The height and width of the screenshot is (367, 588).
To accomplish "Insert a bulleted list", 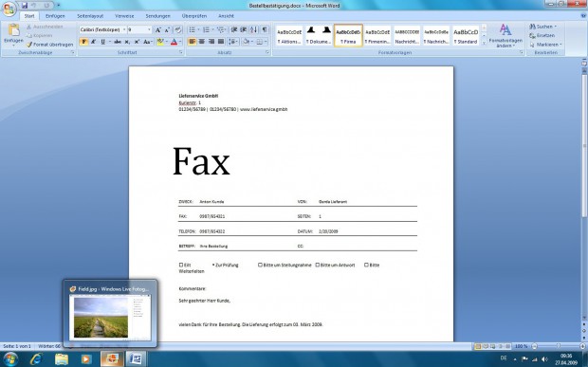I will (192, 29).
